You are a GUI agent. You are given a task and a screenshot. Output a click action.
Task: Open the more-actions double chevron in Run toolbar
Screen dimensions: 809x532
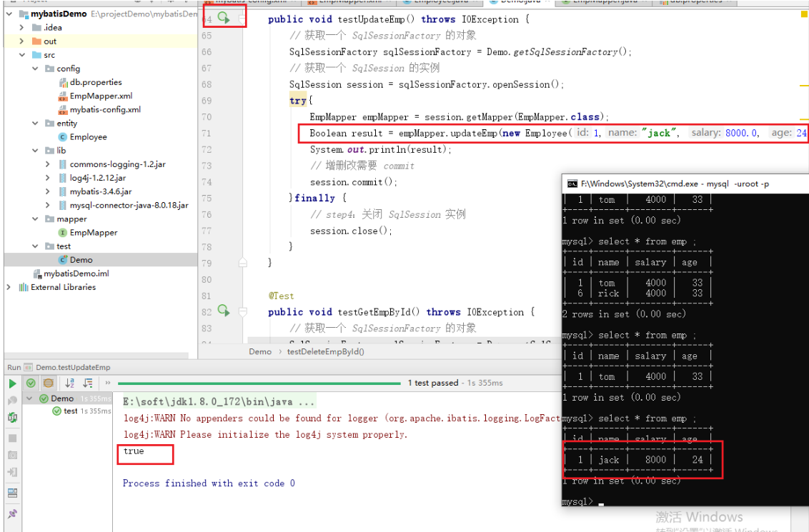pyautogui.click(x=108, y=383)
